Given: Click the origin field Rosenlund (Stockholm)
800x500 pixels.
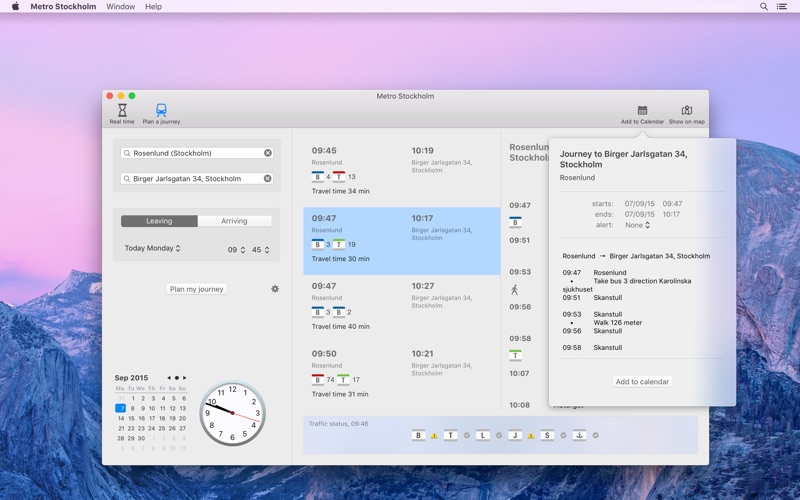Looking at the screenshot, I should click(197, 153).
